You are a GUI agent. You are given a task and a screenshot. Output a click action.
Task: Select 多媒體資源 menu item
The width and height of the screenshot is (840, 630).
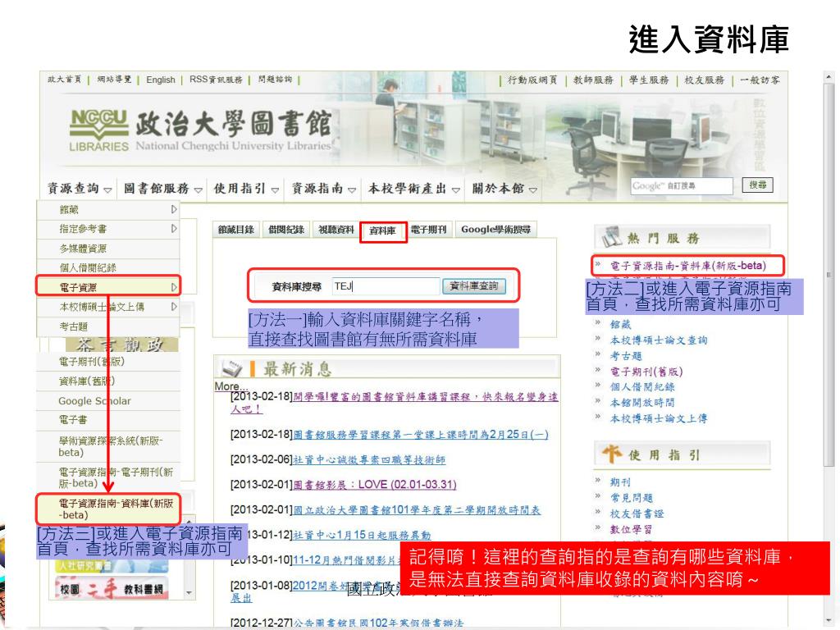pos(107,249)
